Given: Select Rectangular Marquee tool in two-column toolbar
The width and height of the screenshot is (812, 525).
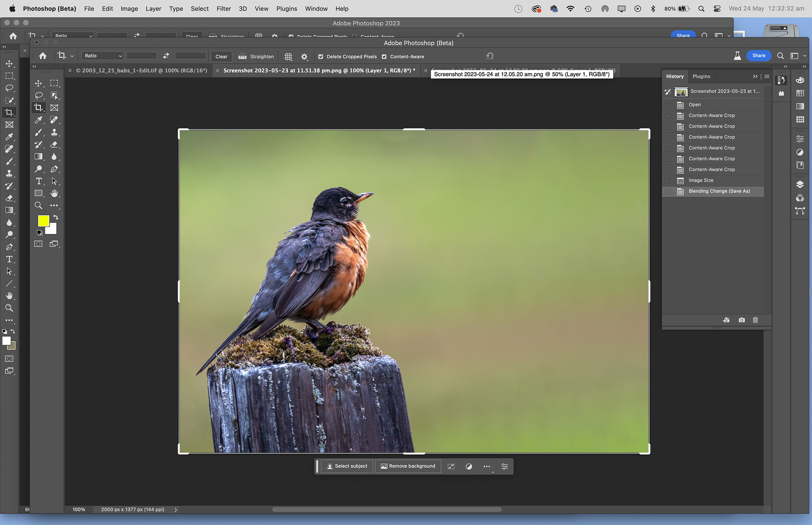Looking at the screenshot, I should tap(54, 83).
